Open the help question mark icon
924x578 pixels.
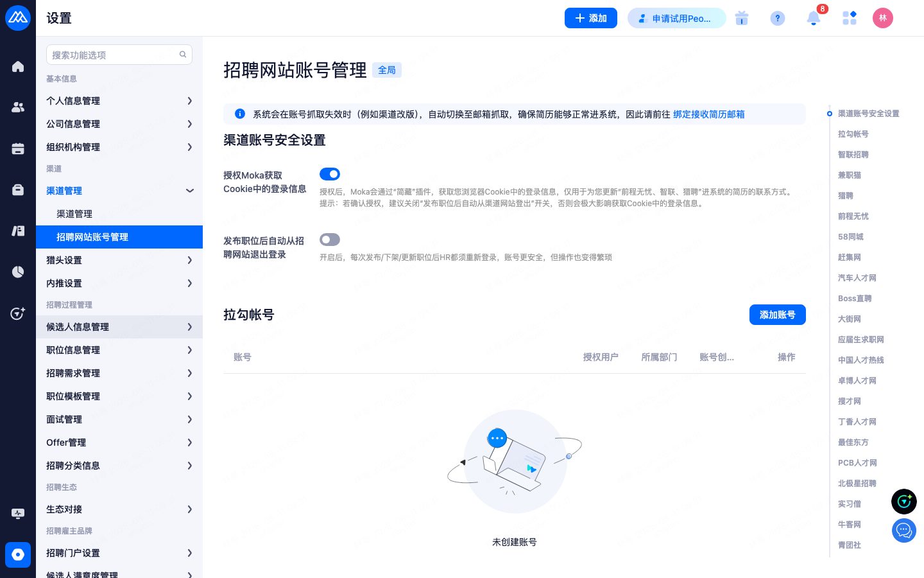pos(778,18)
